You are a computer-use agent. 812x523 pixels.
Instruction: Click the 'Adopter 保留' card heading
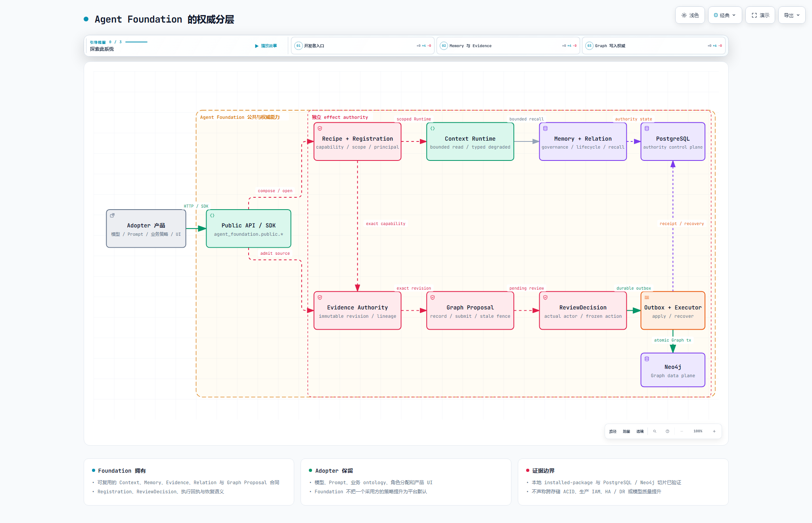click(334, 471)
